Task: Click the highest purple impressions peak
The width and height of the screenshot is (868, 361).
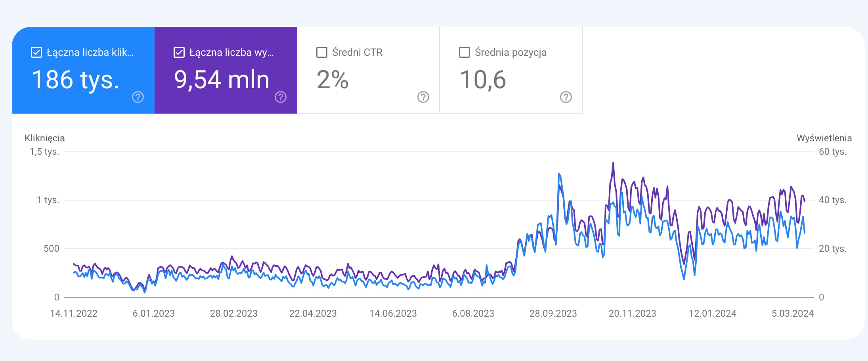Action: (613, 163)
